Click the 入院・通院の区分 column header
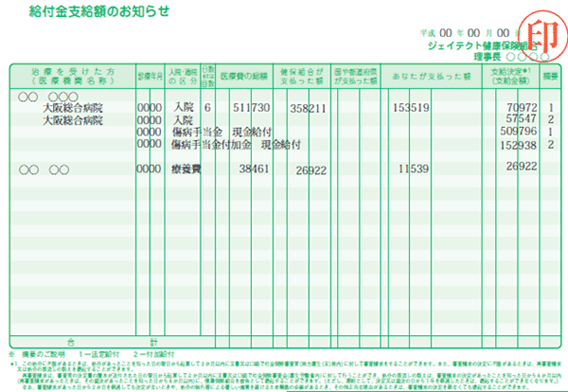The width and height of the screenshot is (568, 392). [183, 77]
